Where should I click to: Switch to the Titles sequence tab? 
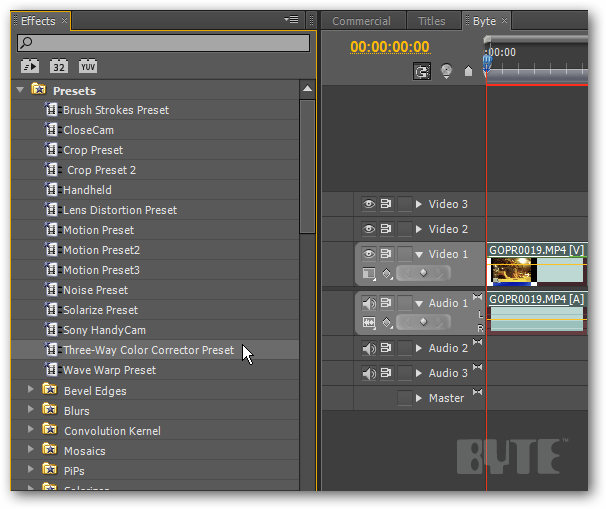(432, 21)
